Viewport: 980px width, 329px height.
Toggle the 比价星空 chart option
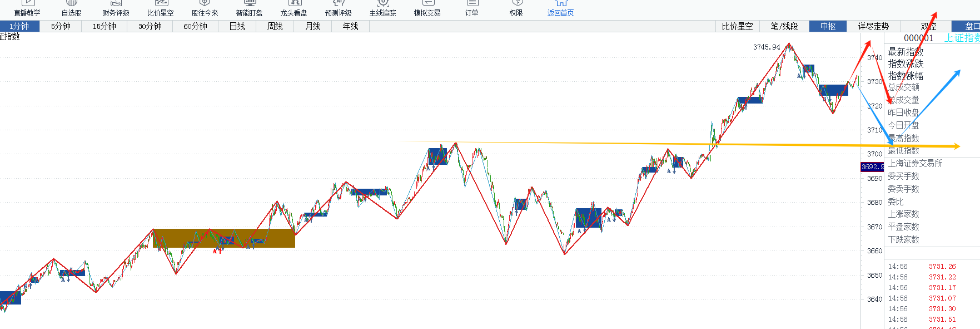737,26
